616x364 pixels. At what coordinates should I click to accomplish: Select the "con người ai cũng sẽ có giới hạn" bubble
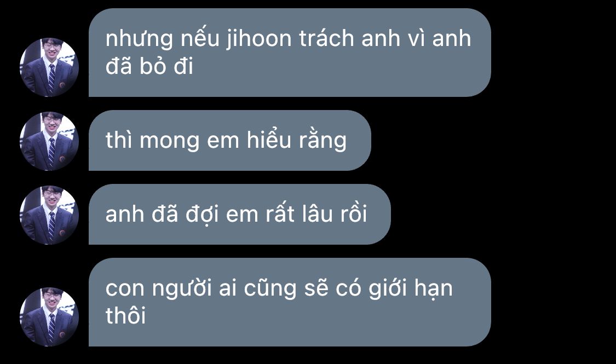pos(290,302)
